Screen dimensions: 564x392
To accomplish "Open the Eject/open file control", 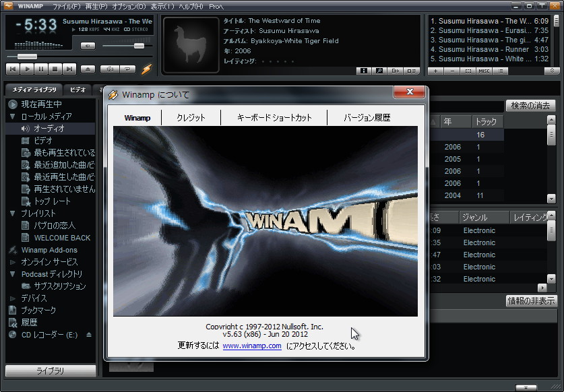I will coord(86,69).
